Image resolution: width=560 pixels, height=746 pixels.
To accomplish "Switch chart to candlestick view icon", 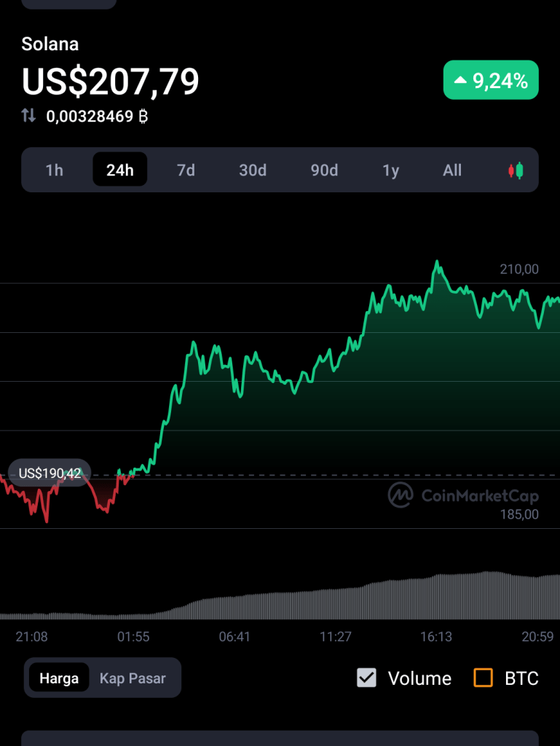I will point(516,170).
